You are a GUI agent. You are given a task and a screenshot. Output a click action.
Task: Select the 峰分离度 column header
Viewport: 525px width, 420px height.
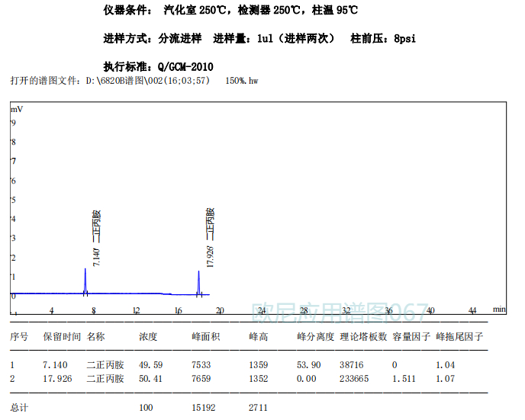click(315, 336)
